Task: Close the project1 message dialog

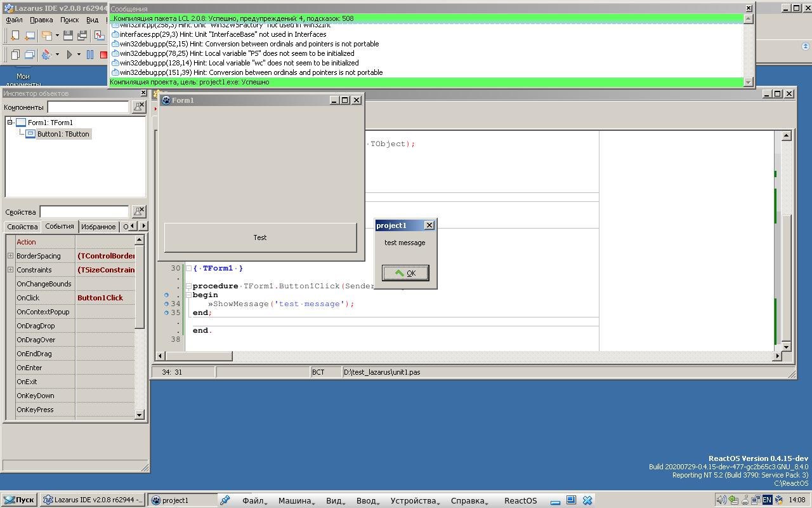Action: tap(429, 225)
